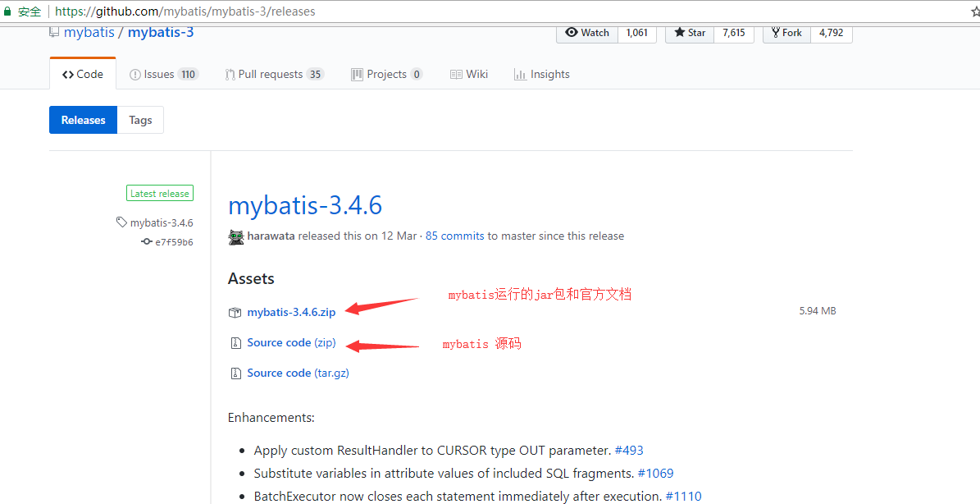The image size is (980, 504).
Task: Click the Latest release badge
Action: click(160, 193)
